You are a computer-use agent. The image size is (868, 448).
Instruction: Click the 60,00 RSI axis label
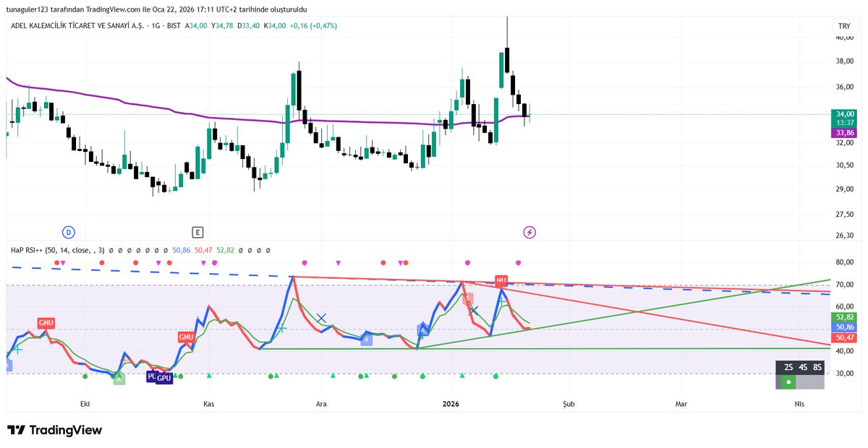click(x=845, y=307)
